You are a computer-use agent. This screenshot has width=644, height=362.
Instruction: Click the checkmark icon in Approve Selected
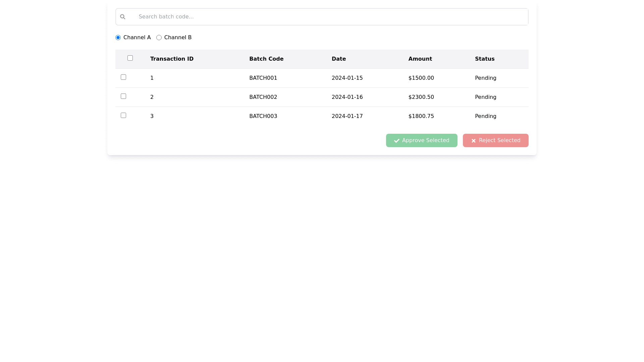[396, 141]
